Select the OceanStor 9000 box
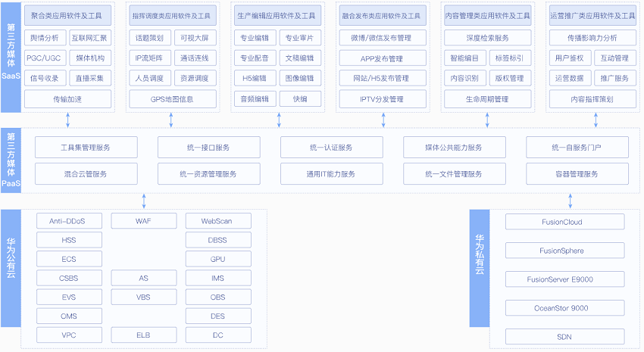 point(565,307)
